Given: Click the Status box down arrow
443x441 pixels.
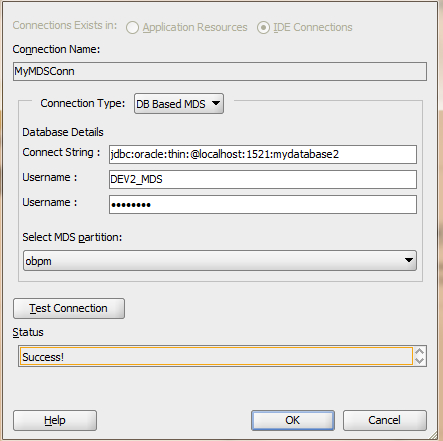Looking at the screenshot, I should [x=420, y=361].
